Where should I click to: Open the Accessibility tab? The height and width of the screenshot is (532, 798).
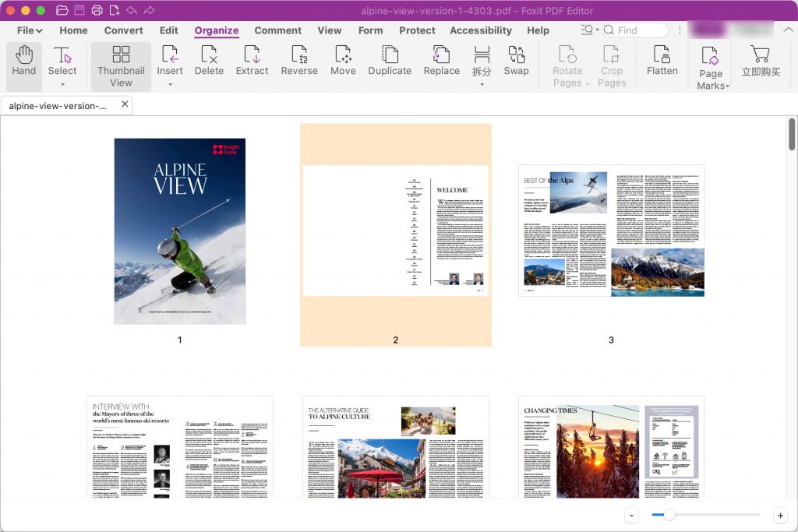click(x=480, y=30)
